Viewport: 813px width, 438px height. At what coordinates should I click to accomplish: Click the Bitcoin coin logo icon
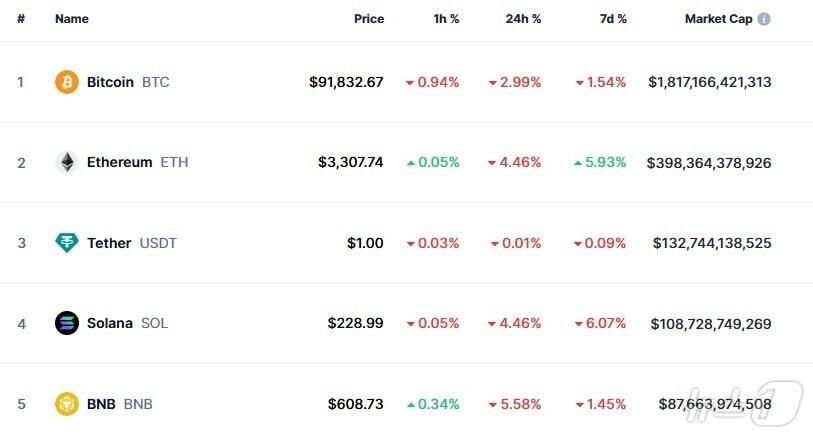(x=66, y=82)
